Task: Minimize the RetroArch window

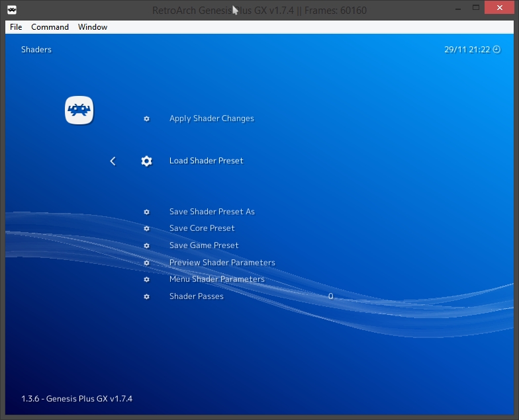Action: click(x=458, y=8)
